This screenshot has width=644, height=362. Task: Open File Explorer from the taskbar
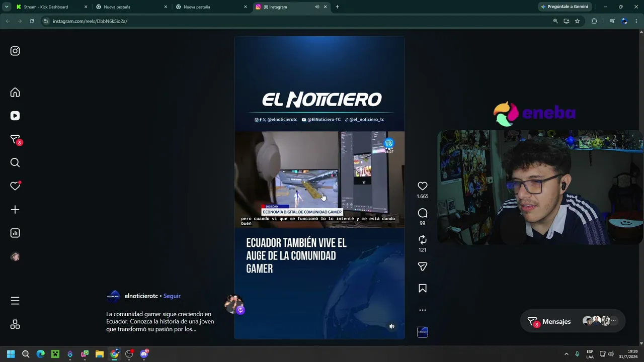[100, 354]
